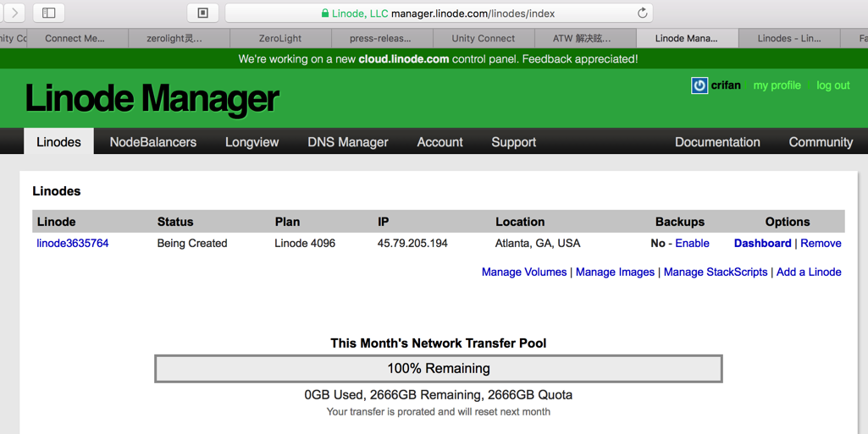Screen dimensions: 868x434
Task: Click the Linode 4096 plan cell
Action: coord(305,244)
